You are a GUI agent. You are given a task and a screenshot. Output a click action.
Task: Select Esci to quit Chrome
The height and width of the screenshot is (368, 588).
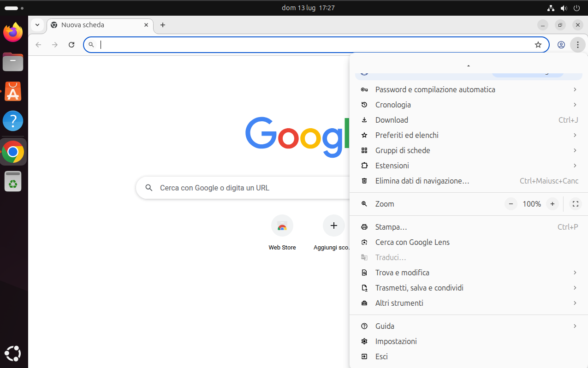click(x=469, y=356)
